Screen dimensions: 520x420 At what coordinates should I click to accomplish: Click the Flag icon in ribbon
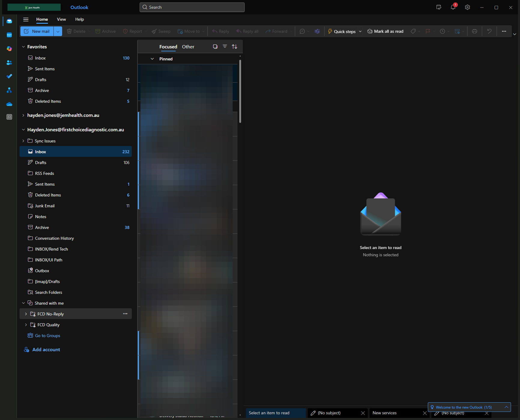pyautogui.click(x=428, y=31)
